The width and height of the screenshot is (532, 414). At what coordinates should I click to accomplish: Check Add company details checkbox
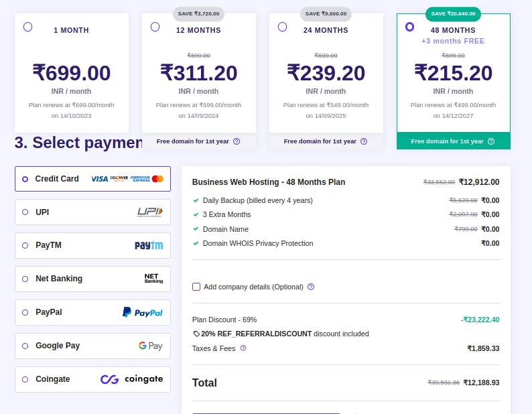click(196, 287)
